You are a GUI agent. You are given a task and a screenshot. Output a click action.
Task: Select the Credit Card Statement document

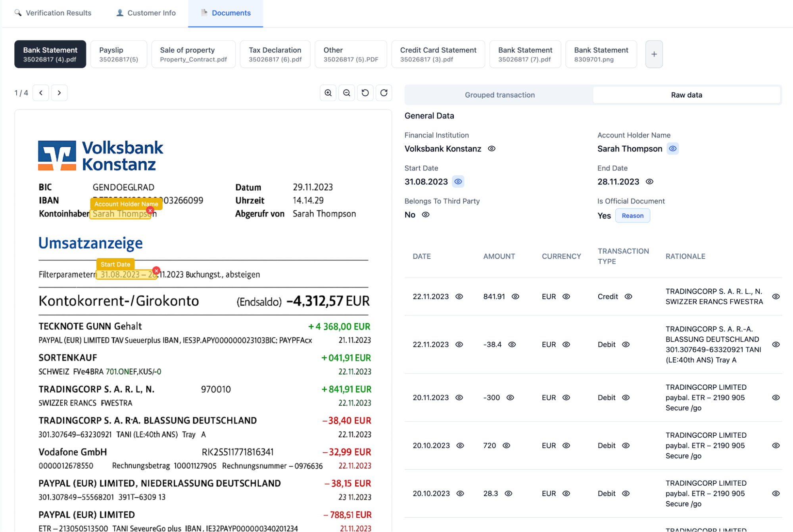coord(438,54)
